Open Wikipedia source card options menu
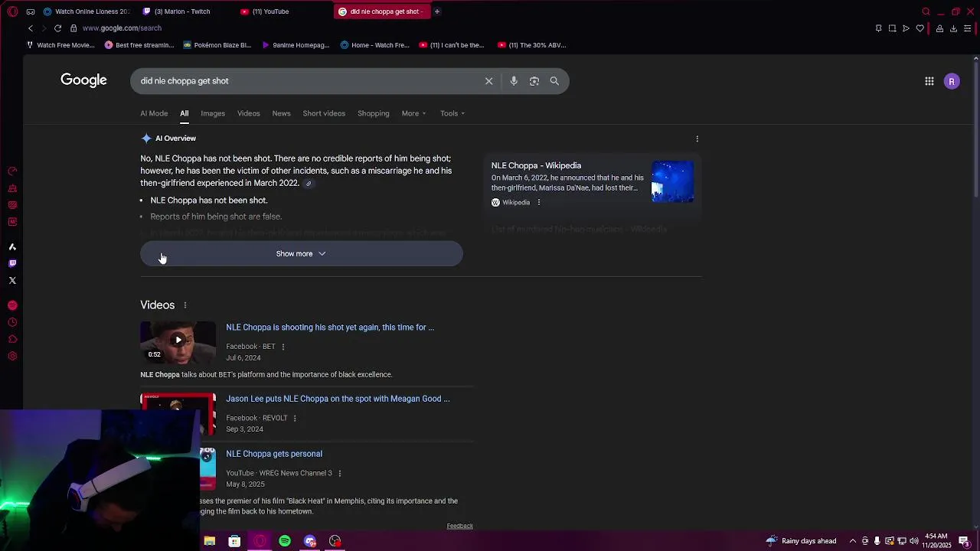This screenshot has width=980, height=551. 538,203
